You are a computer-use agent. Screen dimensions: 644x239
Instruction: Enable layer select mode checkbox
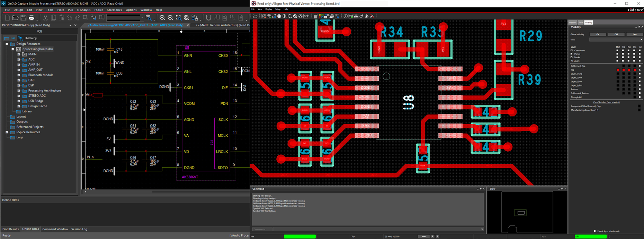coord(595,231)
